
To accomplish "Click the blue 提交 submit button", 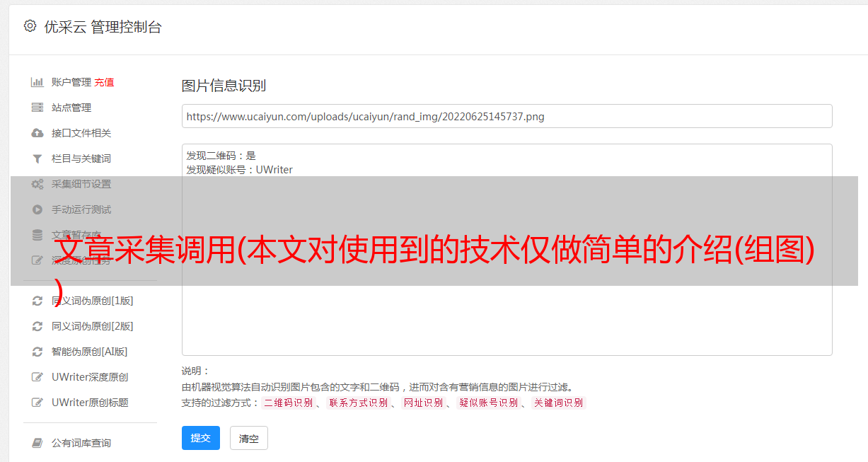I will tap(201, 438).
